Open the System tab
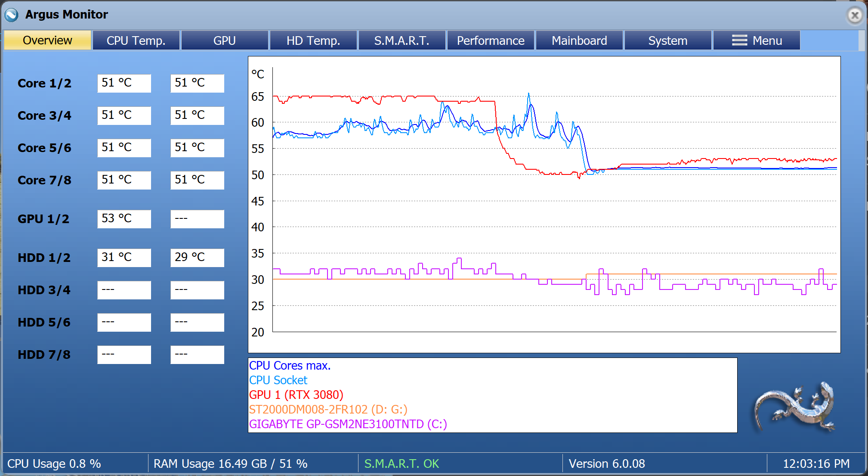The width and height of the screenshot is (868, 476). pos(667,40)
